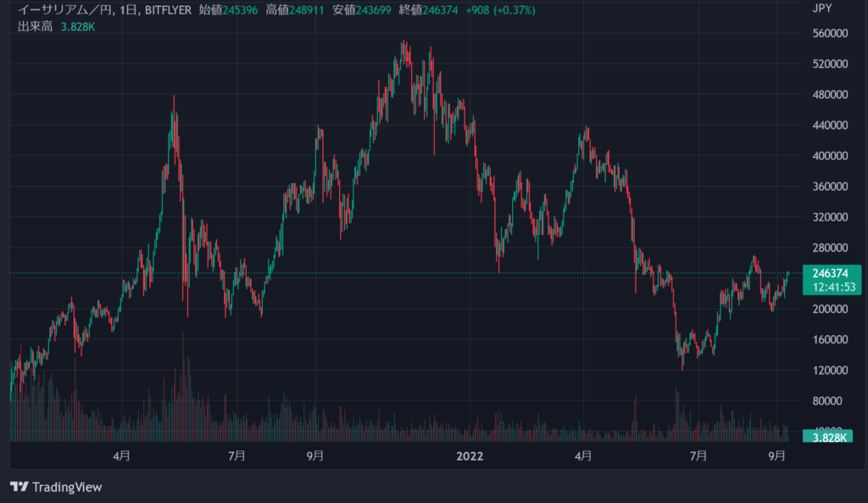Image resolution: width=868 pixels, height=503 pixels.
Task: Click the 400000 price axis label
Action: 830,156
